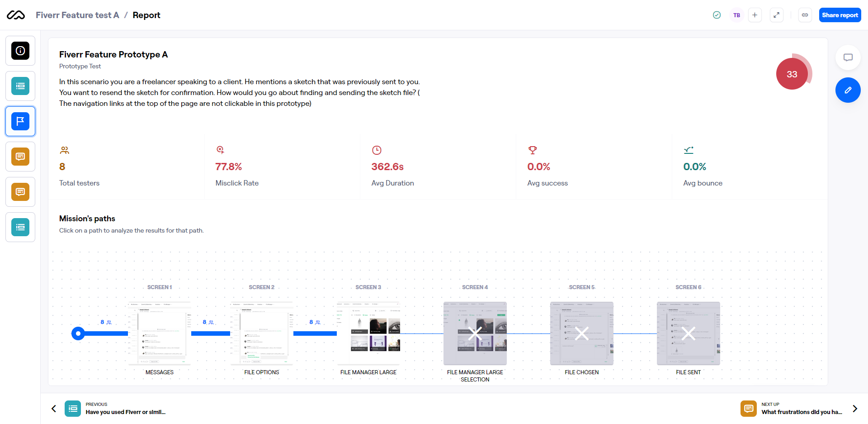This screenshot has height=424, width=868.
Task: Expand report to fullscreen view
Action: (x=776, y=15)
